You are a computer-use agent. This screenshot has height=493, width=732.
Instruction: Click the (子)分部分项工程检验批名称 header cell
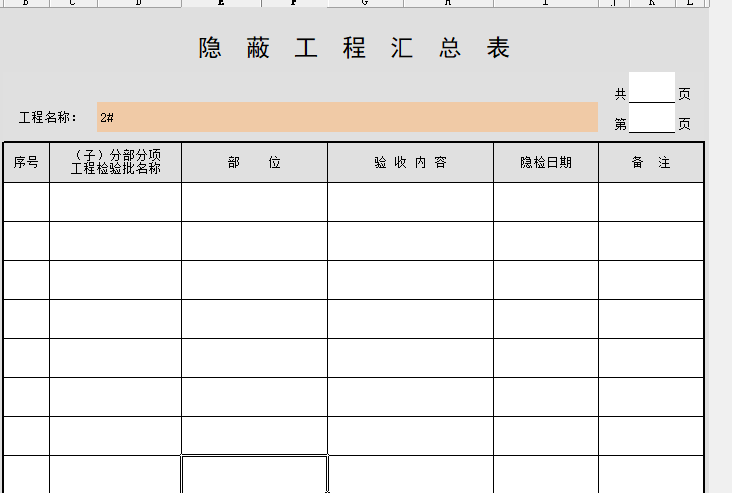pos(115,162)
